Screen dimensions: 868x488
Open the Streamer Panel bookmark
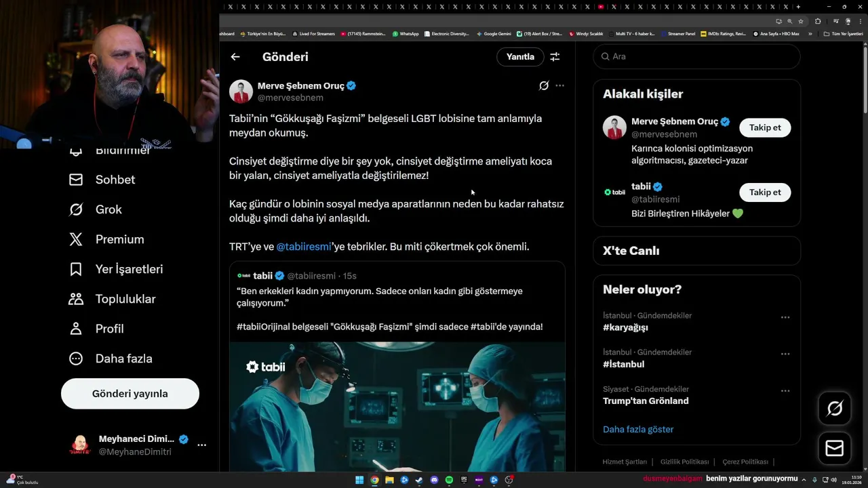[x=677, y=34]
